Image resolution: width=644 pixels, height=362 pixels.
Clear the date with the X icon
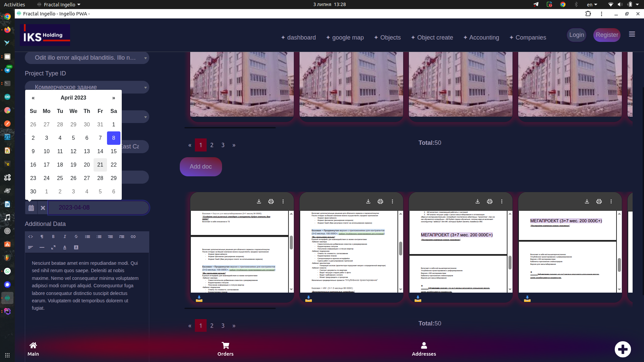43,208
